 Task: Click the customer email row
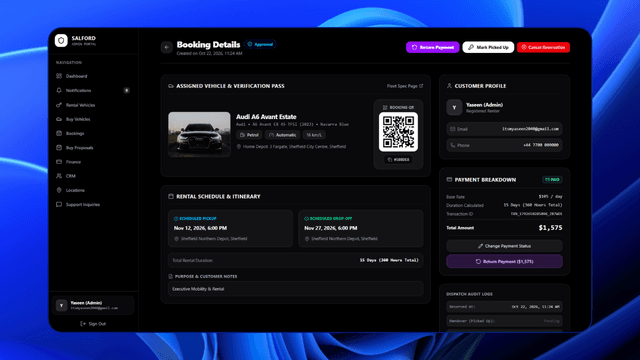click(x=504, y=129)
